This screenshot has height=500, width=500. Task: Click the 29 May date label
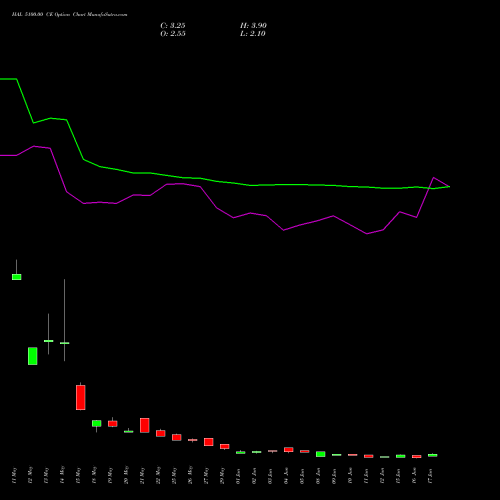[x=222, y=475]
